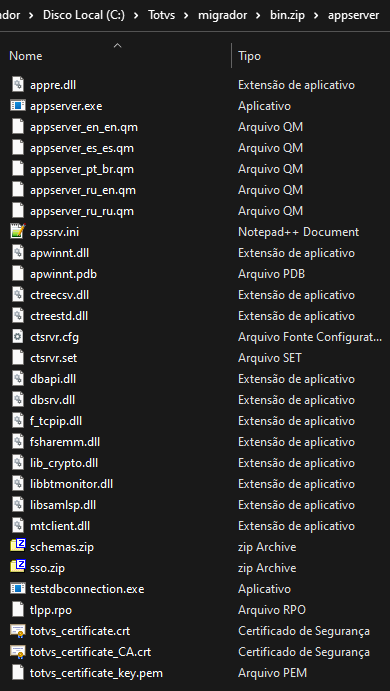
Task: Go to Disco Local (C:) in breadcrumb
Action: (x=84, y=15)
